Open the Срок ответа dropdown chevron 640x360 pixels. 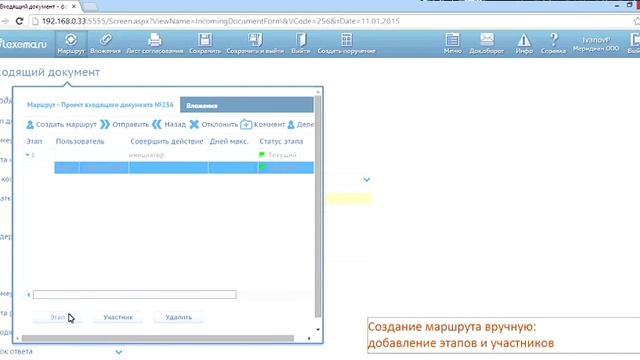coord(119,352)
